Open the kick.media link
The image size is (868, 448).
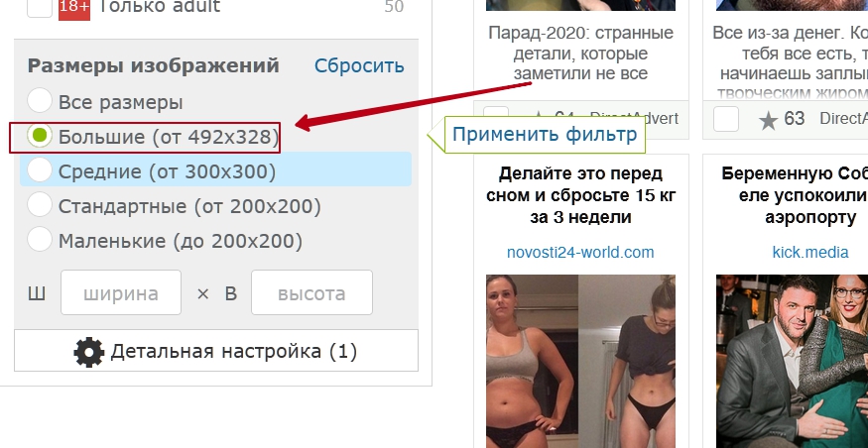810,253
